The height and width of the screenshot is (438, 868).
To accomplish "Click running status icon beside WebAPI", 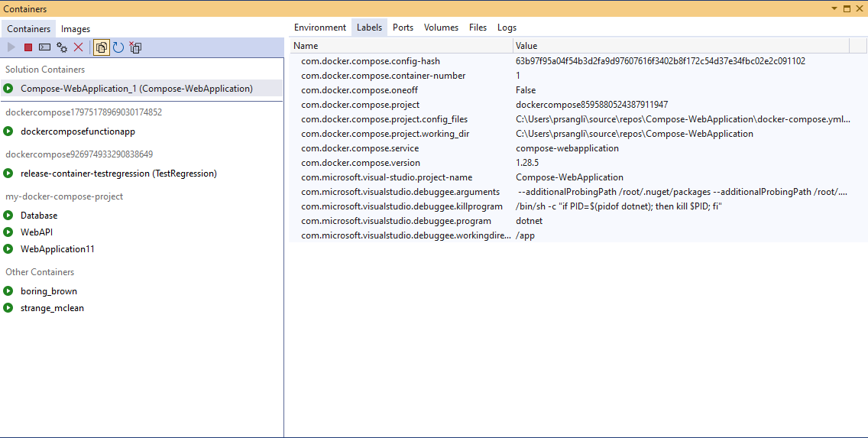I will tap(8, 232).
